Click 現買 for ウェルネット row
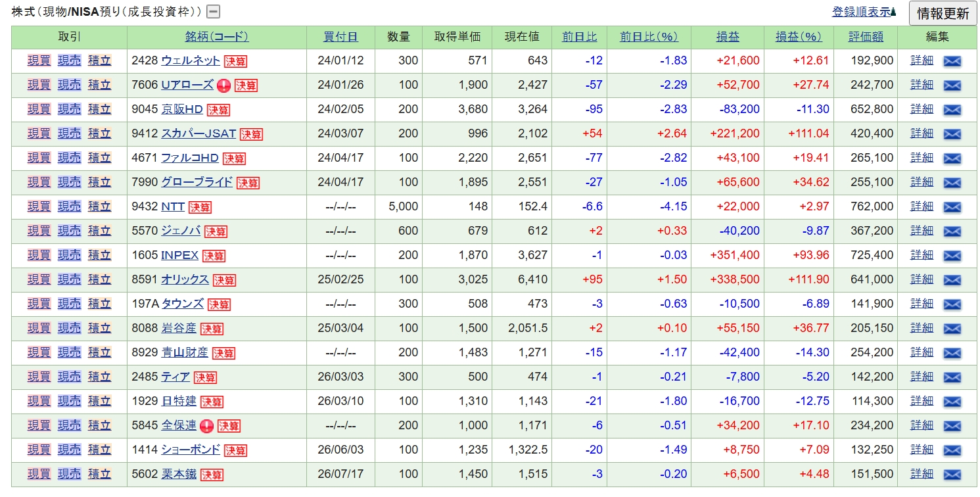 (x=39, y=60)
